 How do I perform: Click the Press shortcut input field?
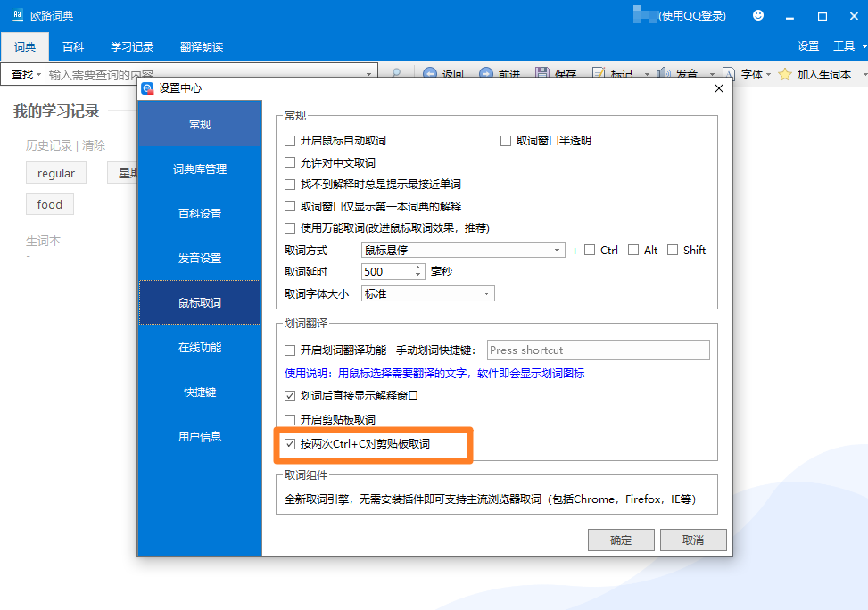click(598, 350)
